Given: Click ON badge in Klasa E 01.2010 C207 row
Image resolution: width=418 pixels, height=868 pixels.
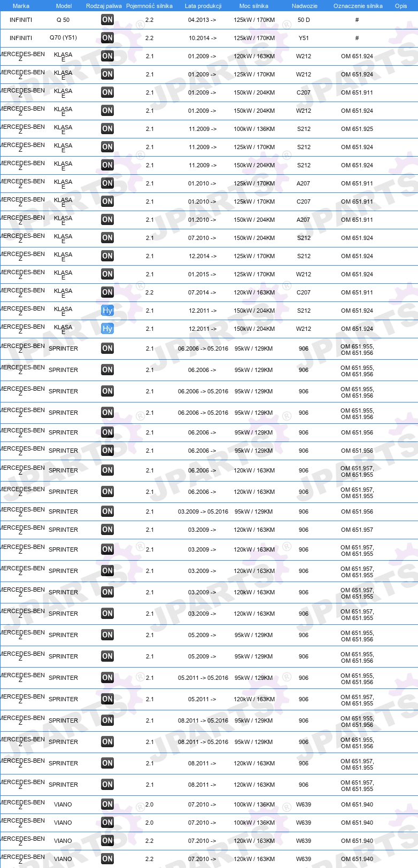Looking at the screenshot, I should pos(107,201).
